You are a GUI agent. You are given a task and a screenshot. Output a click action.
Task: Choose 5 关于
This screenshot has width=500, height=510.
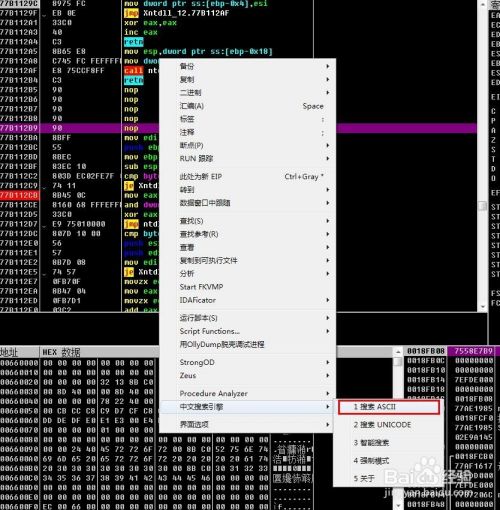coord(389,479)
